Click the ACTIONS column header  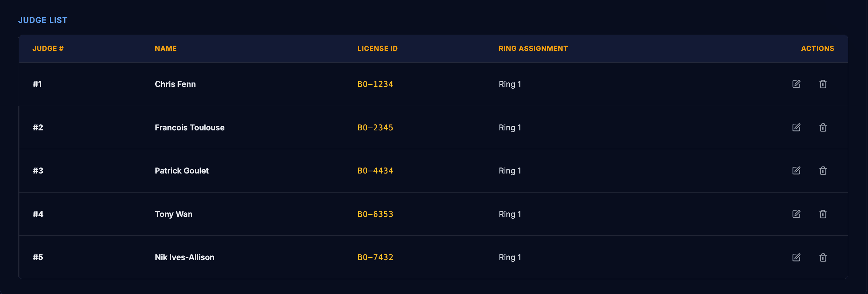tap(817, 48)
